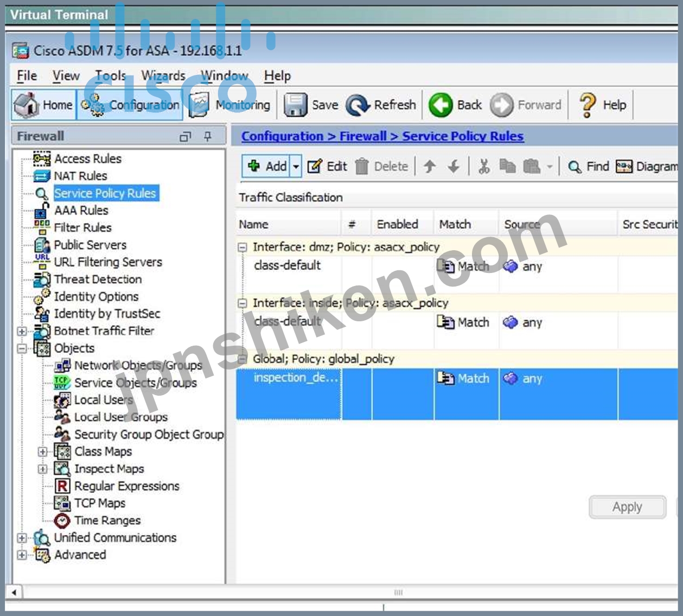Click the Forward arrow icon
Image resolution: width=683 pixels, height=616 pixels.
[501, 105]
